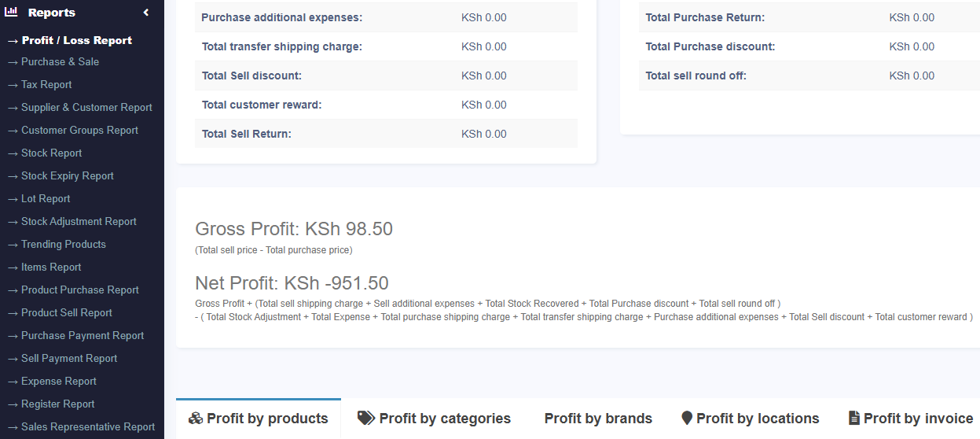
Task: Click Total Sell Return KSh 0.00 value
Action: (x=484, y=134)
